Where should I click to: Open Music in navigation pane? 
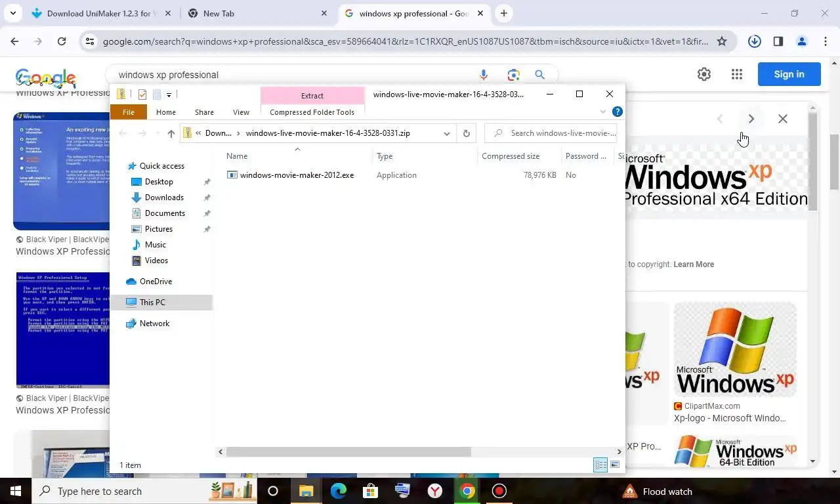pos(155,245)
